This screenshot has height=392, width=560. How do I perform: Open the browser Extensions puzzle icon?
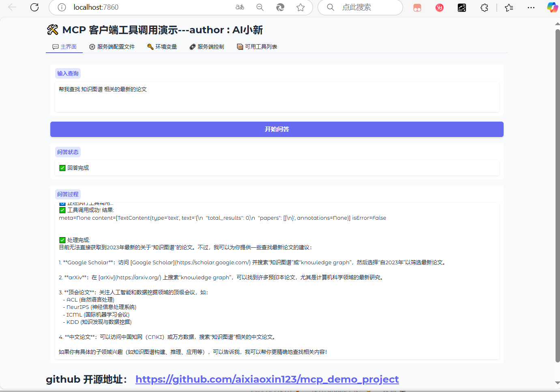[484, 8]
